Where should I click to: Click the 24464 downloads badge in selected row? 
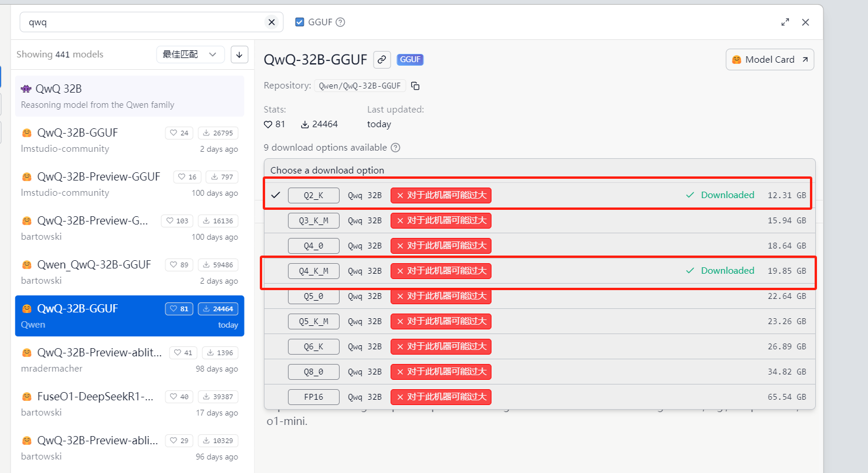click(218, 309)
